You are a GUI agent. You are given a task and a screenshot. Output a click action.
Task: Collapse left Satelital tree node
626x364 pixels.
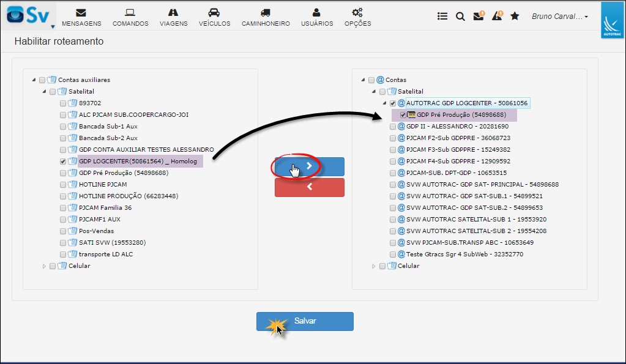click(x=44, y=91)
